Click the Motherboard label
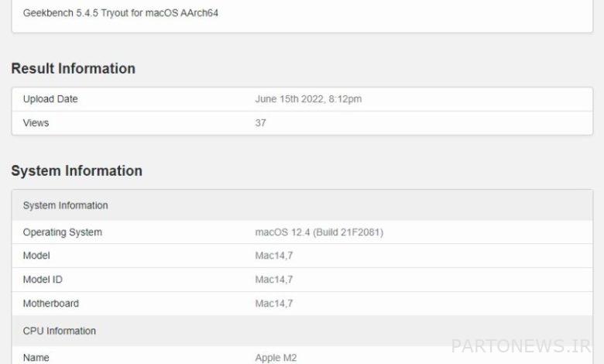Screen dimensions: 604x364 tap(51, 304)
